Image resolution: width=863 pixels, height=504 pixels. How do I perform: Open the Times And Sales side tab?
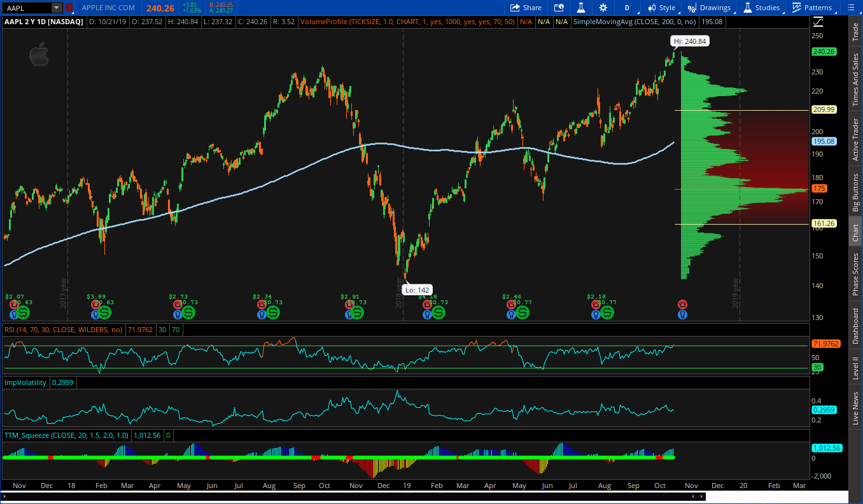pos(855,80)
